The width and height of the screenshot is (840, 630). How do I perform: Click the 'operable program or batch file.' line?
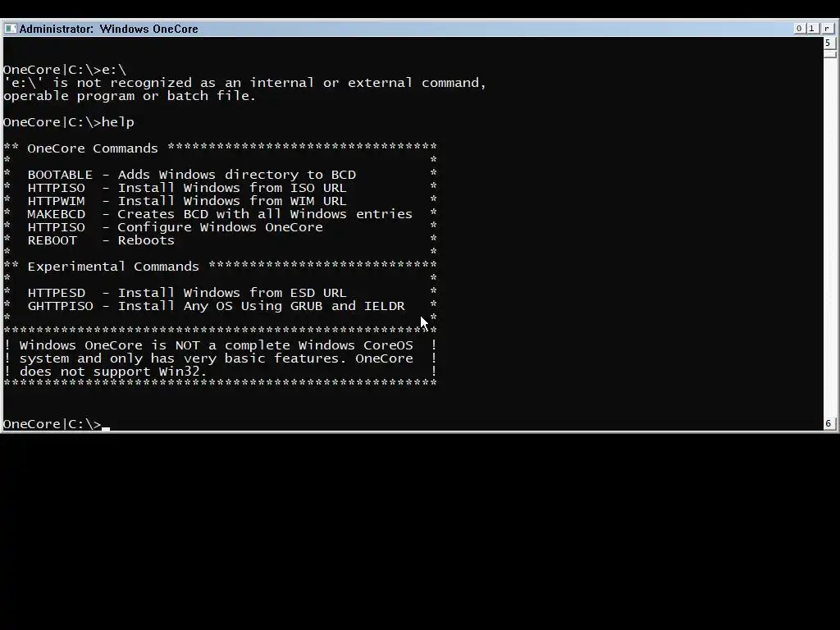[x=129, y=96]
